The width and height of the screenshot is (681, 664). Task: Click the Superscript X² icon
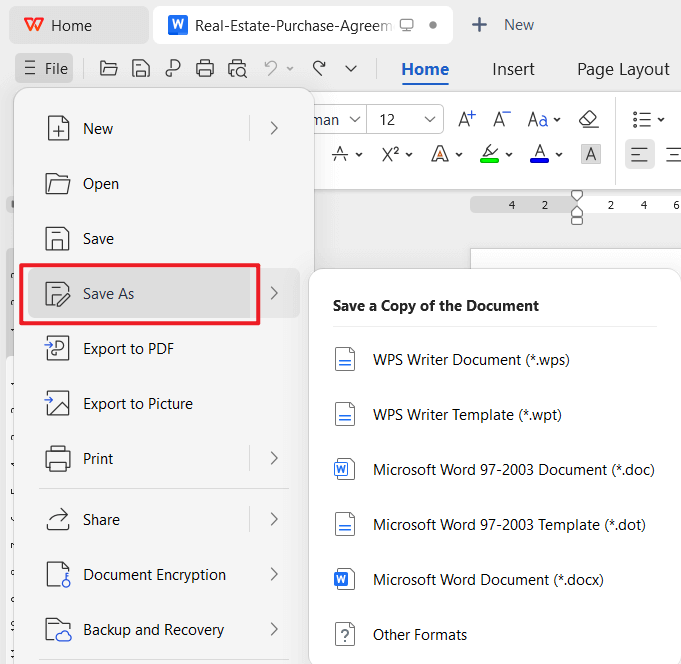390,154
